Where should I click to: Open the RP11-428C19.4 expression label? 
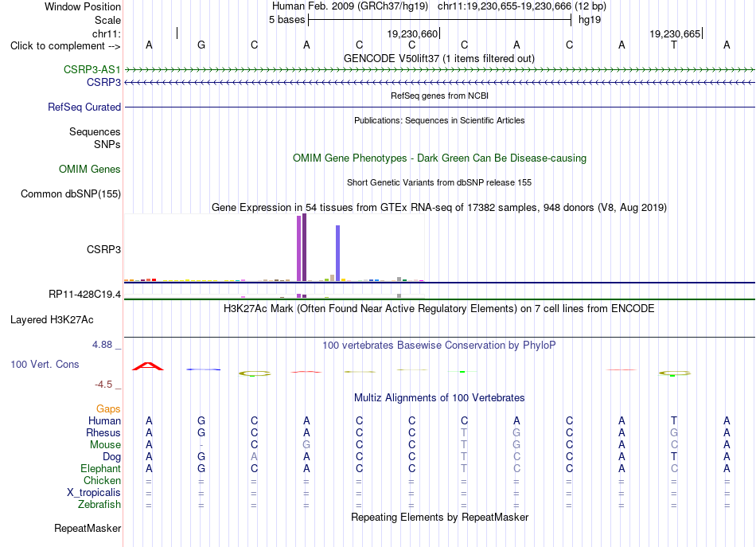click(85, 295)
